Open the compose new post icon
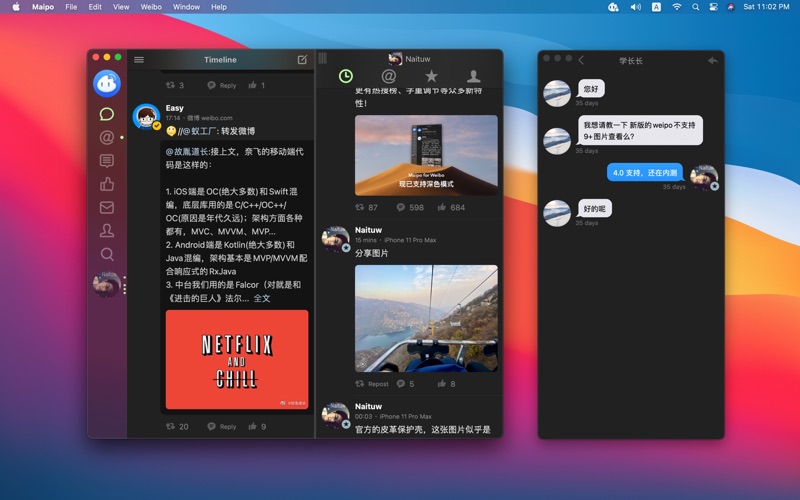800x500 pixels. coord(302,60)
